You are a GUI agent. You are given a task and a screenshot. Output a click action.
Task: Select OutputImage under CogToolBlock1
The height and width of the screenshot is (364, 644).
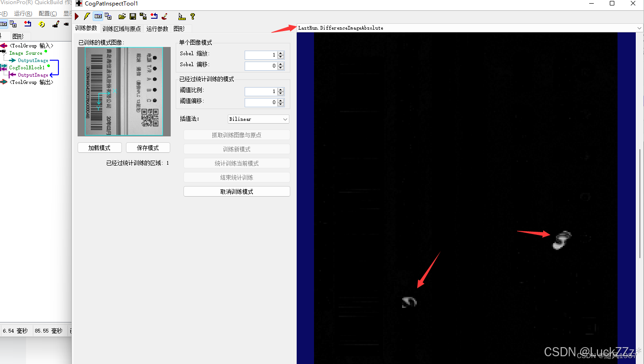33,75
